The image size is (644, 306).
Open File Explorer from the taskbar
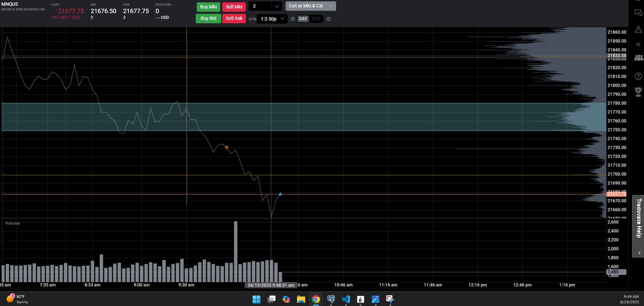click(x=301, y=299)
